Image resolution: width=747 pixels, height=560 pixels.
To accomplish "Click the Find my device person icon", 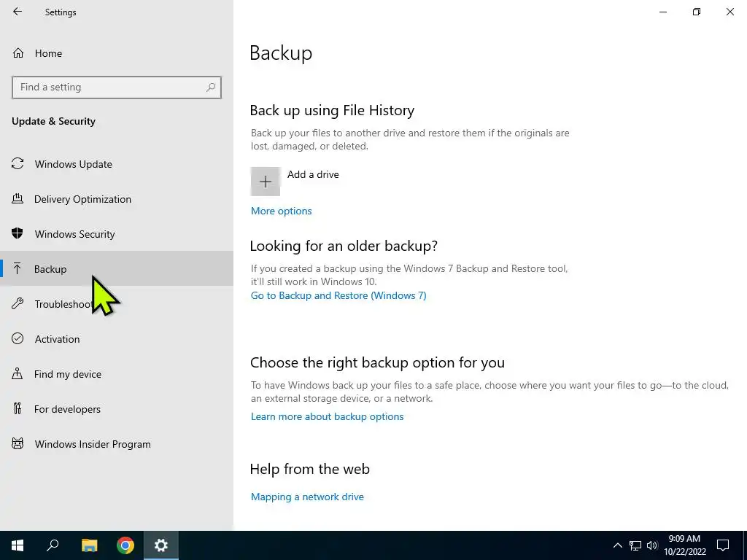I will pos(18,373).
